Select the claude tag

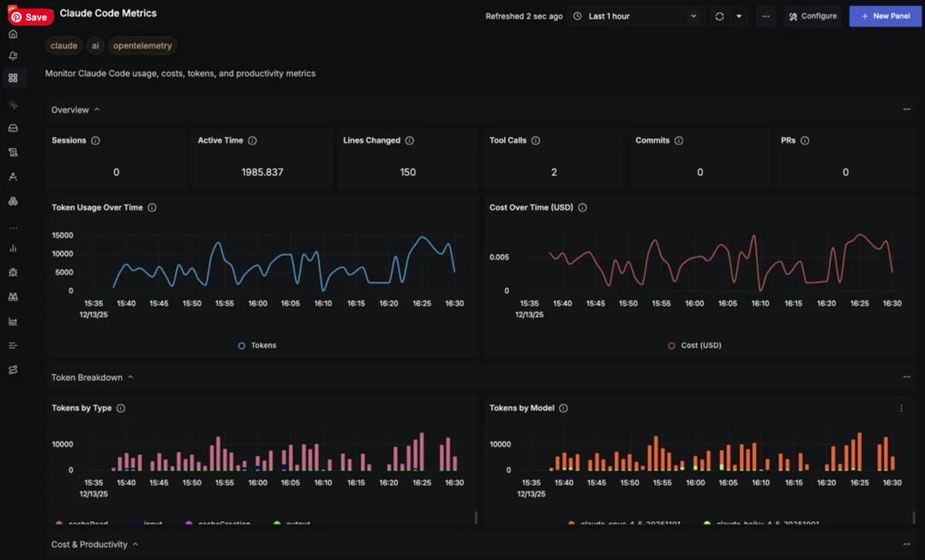(64, 46)
